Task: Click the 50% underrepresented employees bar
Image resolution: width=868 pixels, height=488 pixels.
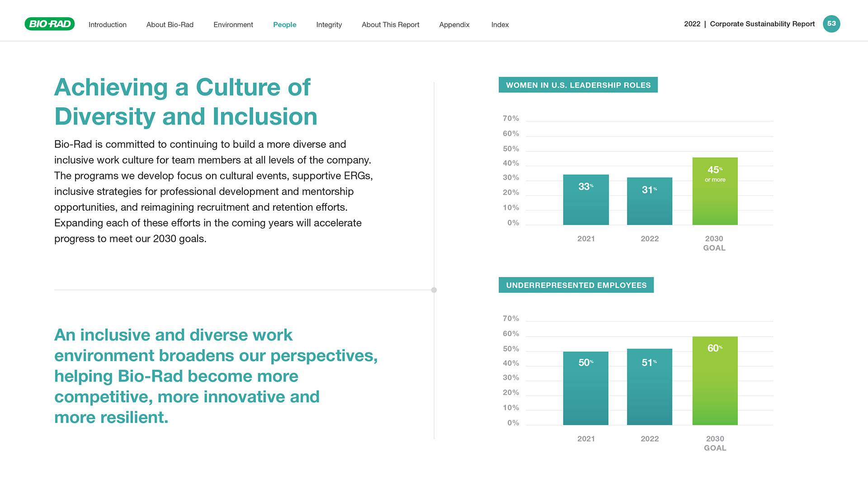Action: [586, 388]
